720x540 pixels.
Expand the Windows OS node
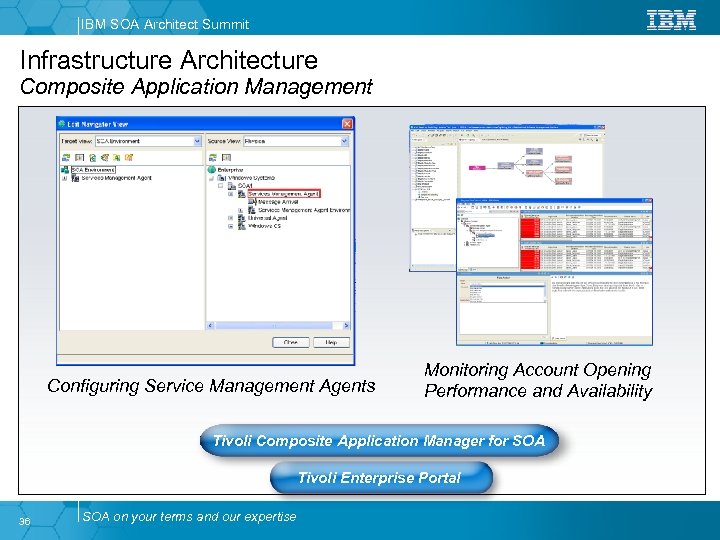tap(231, 226)
